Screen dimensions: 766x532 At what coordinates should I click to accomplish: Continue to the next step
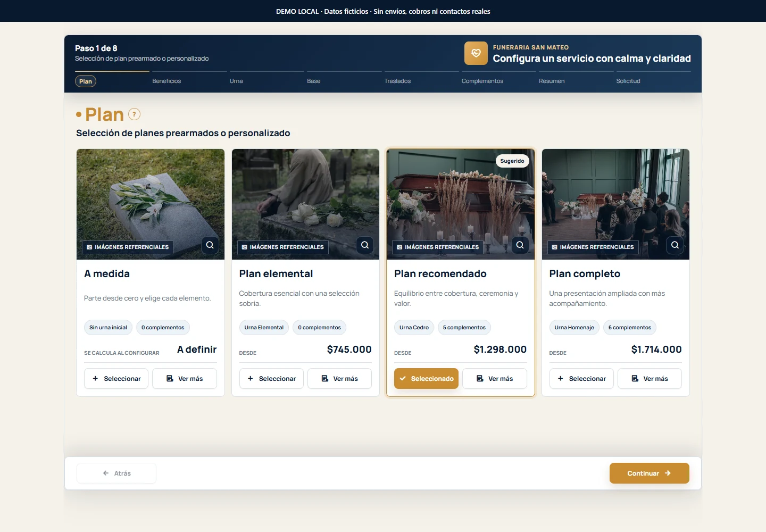650,473
